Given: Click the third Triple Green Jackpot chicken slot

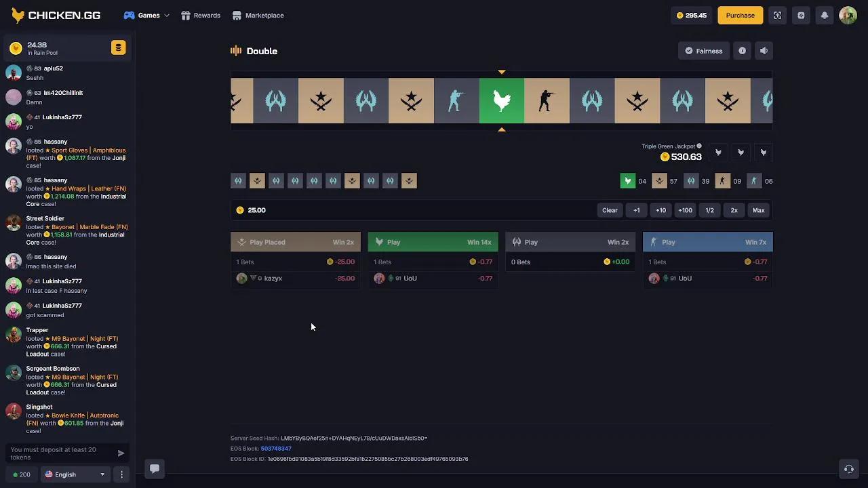Looking at the screenshot, I should 764,152.
